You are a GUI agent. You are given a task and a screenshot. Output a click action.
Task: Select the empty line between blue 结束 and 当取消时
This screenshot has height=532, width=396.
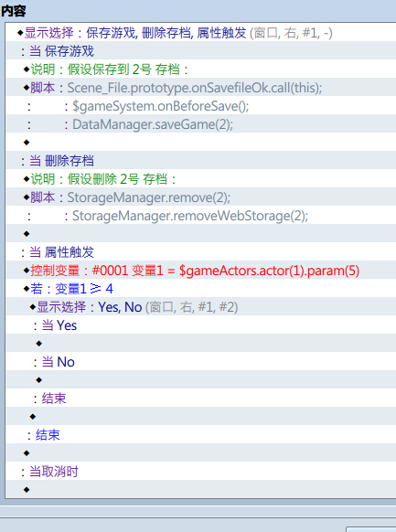pos(201,453)
